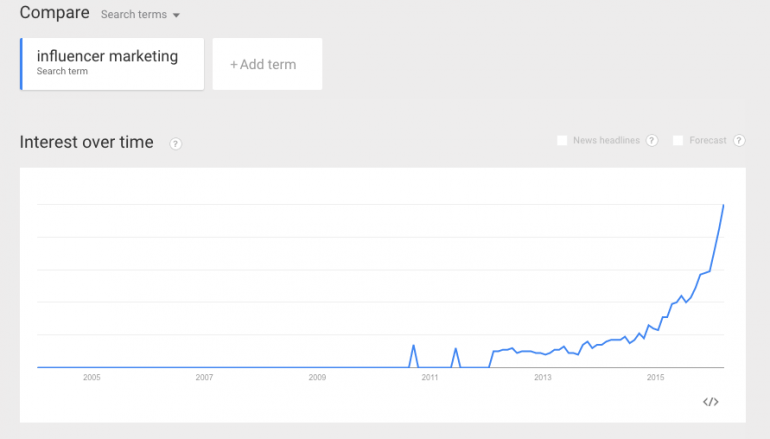Click the Search terms dropdown arrow

pos(176,15)
